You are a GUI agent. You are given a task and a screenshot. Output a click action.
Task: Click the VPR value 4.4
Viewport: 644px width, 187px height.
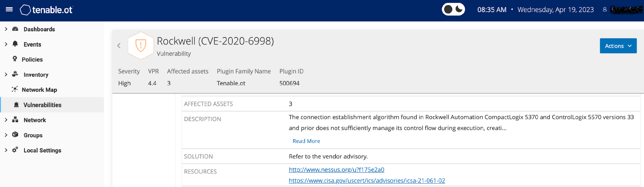click(152, 83)
